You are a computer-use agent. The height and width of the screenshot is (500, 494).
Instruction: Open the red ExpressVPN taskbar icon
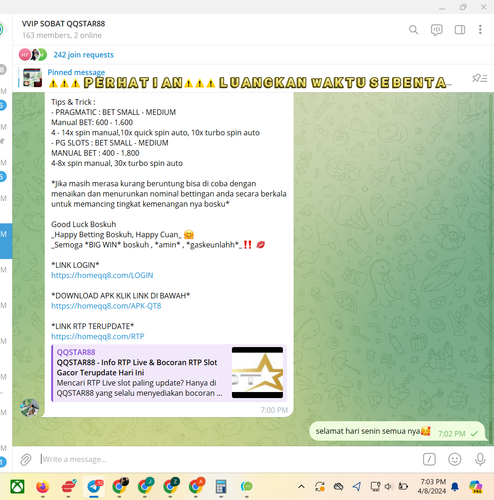click(x=68, y=487)
